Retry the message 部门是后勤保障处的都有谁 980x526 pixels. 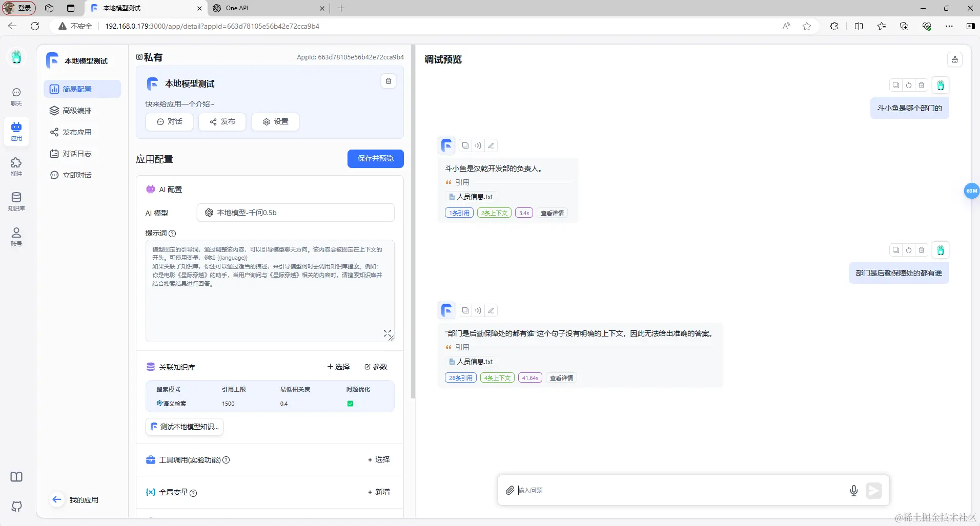point(909,250)
